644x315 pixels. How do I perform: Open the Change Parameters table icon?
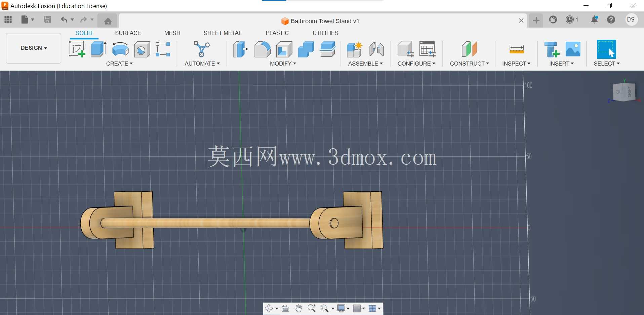428,49
